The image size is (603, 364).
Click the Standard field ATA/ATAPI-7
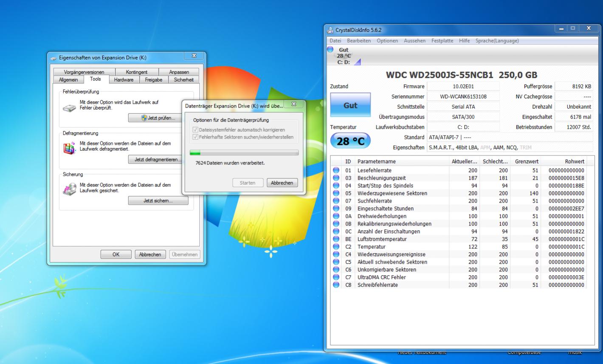[510, 137]
